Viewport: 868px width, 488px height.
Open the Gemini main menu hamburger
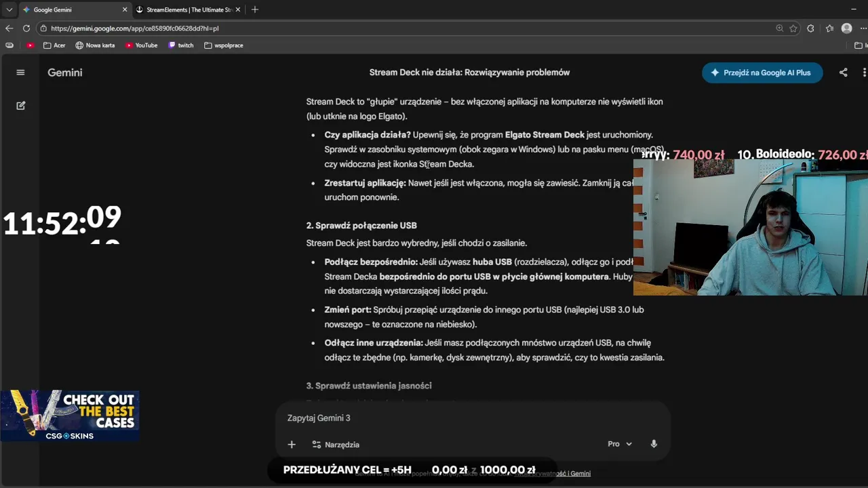click(20, 73)
